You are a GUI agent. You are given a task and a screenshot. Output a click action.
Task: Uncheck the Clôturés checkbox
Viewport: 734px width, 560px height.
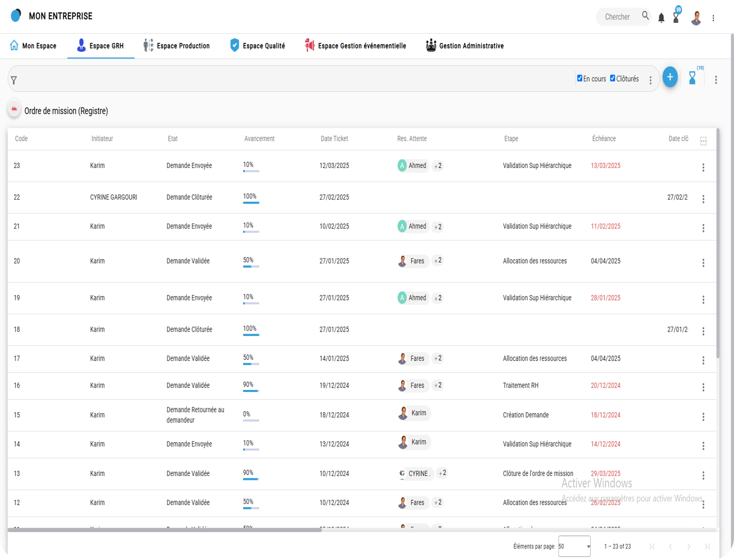click(612, 78)
